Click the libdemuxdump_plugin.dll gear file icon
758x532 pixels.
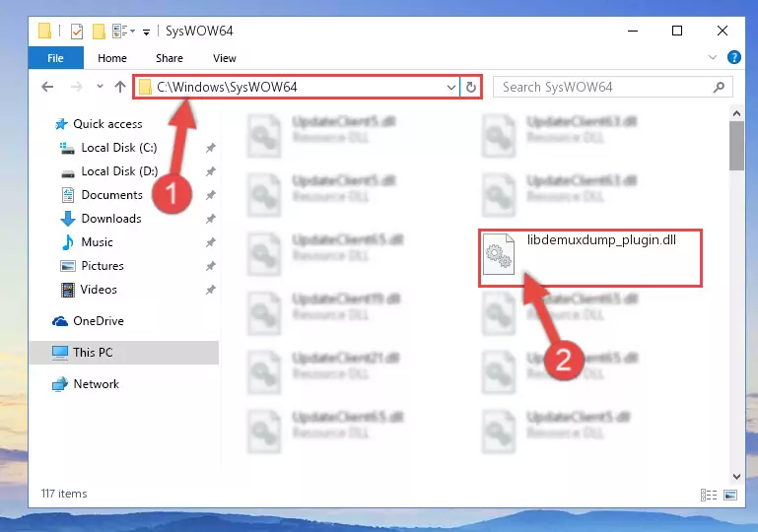(499, 253)
